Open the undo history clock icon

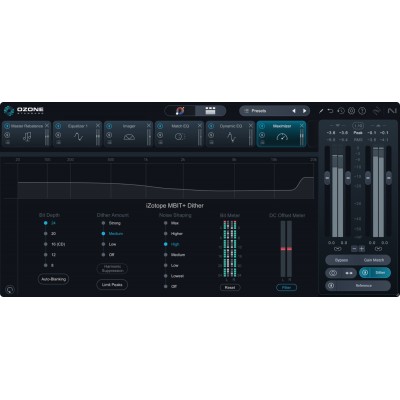pyautogui.click(x=341, y=111)
